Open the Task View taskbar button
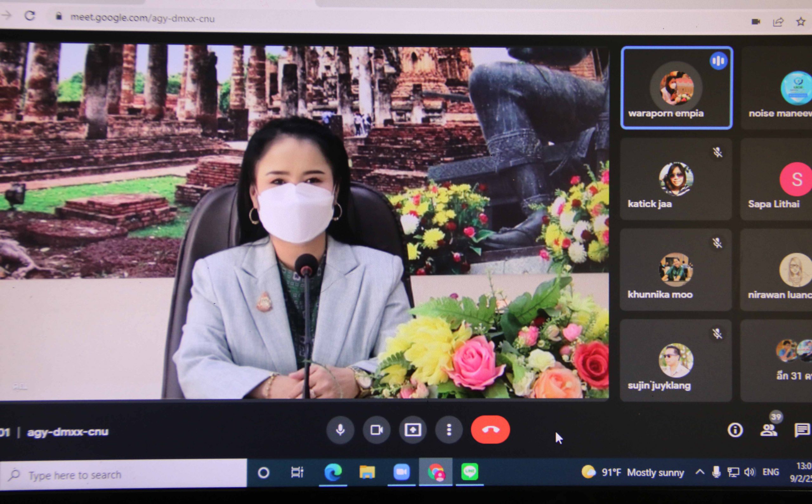 297,472
